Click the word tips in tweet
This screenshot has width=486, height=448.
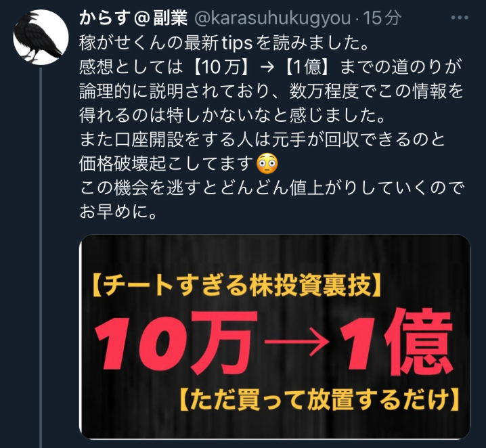click(x=238, y=43)
